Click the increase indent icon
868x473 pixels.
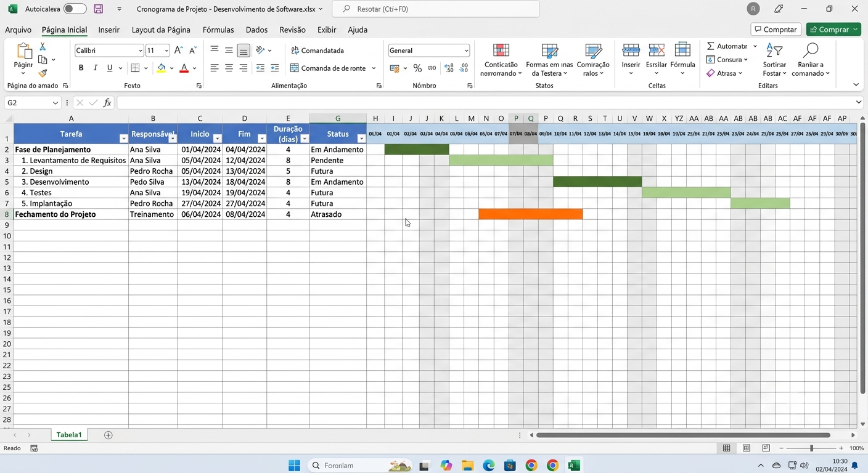point(275,68)
